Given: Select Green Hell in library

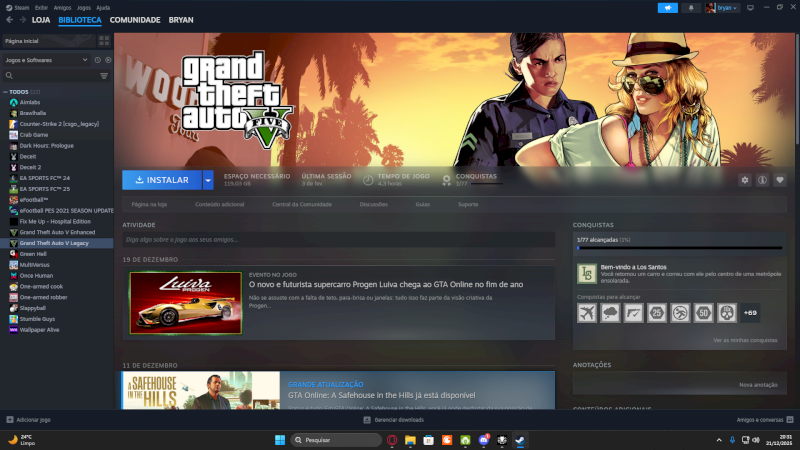Looking at the screenshot, I should point(33,254).
